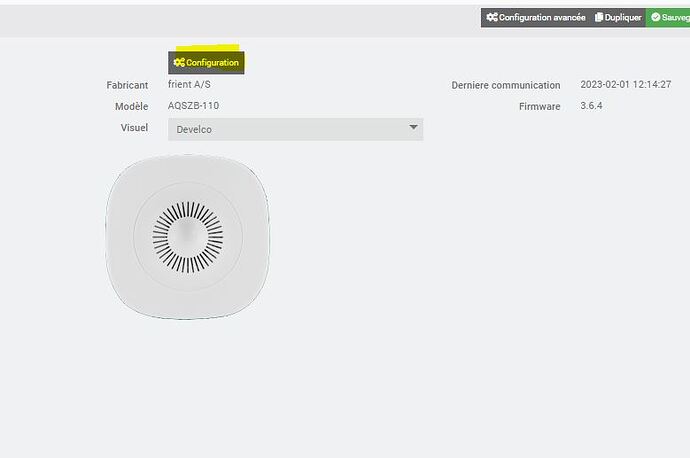690x458 pixels.
Task: Click the Modèle label
Action: (x=131, y=106)
